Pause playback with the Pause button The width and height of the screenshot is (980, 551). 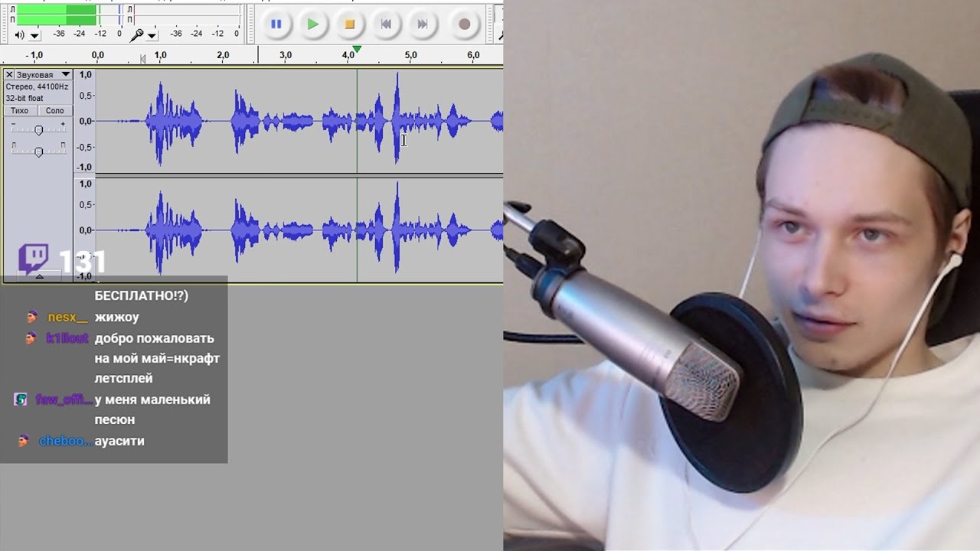pyautogui.click(x=276, y=24)
